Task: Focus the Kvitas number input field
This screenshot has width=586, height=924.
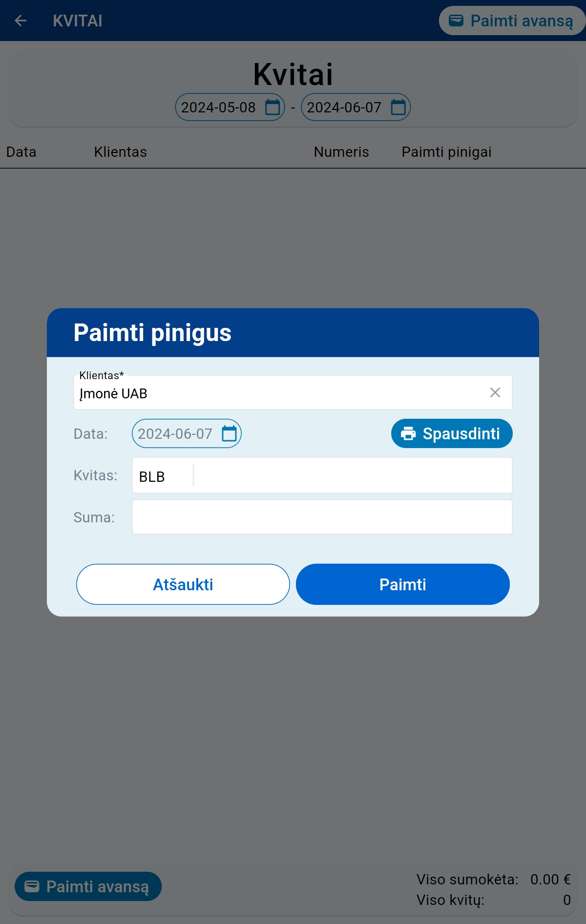Action: 353,475
